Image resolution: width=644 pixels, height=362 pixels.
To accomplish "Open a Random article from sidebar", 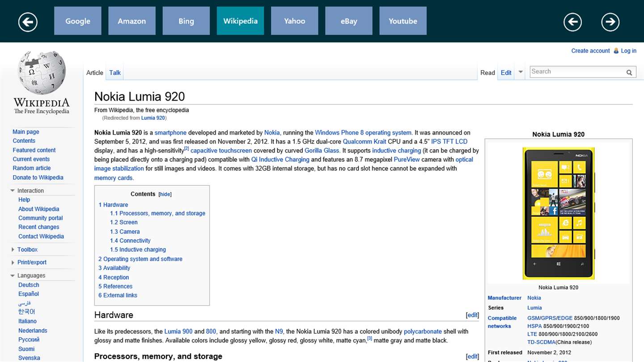I will [x=32, y=168].
